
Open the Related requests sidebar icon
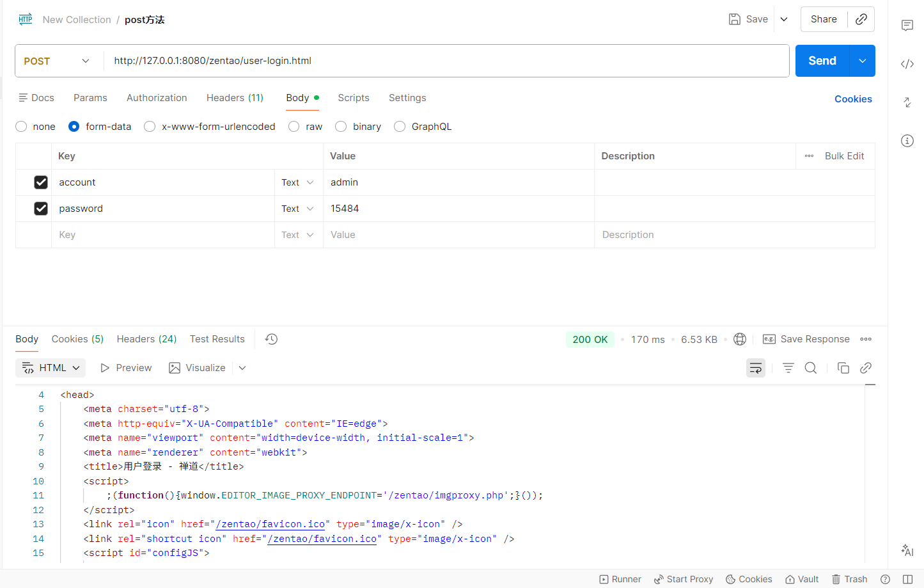[907, 102]
